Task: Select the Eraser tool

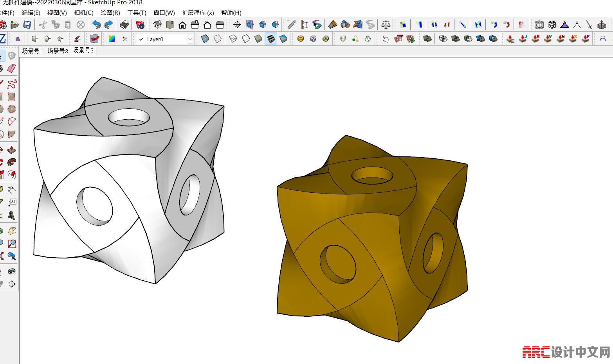Action: [12, 68]
